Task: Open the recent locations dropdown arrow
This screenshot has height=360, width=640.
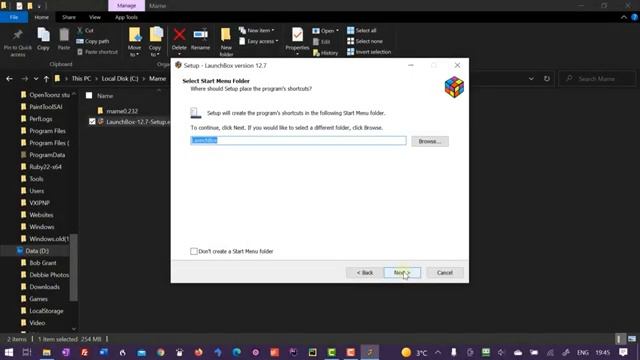Action: 36,78
